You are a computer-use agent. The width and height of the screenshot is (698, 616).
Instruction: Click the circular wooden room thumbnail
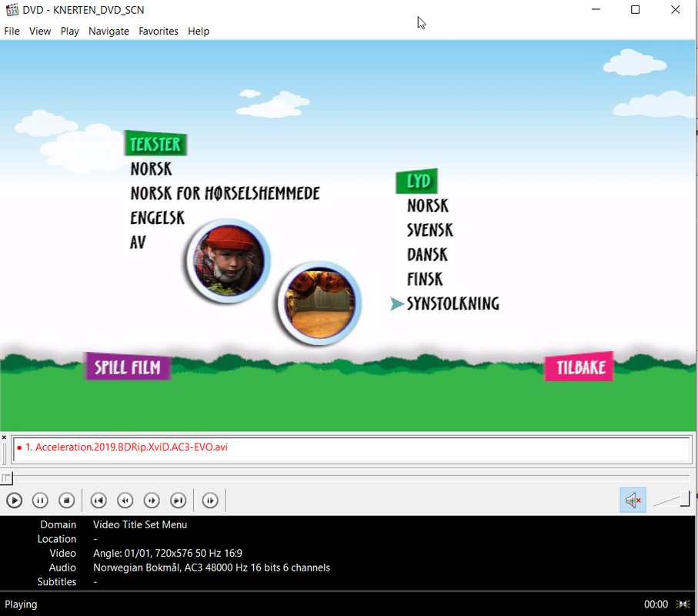pyautogui.click(x=319, y=303)
